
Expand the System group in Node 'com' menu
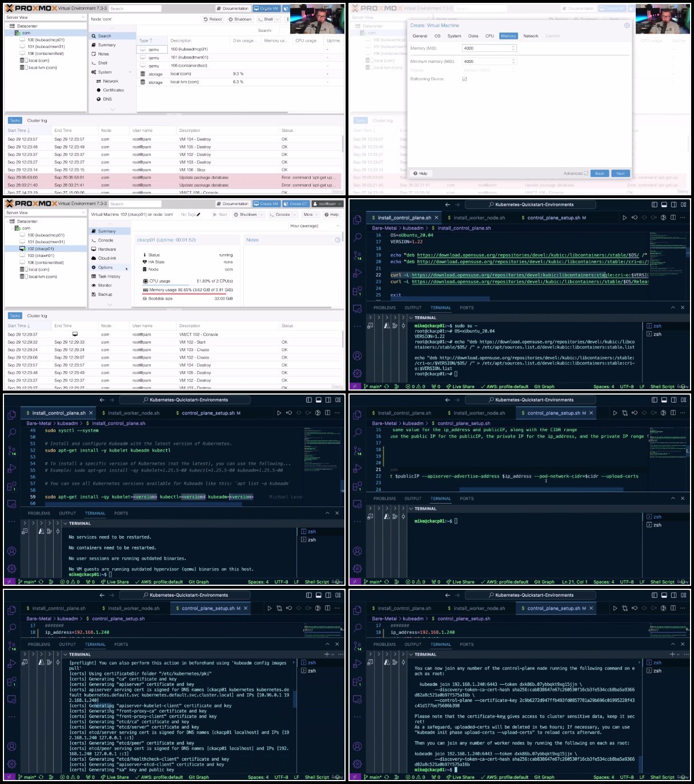click(130, 73)
